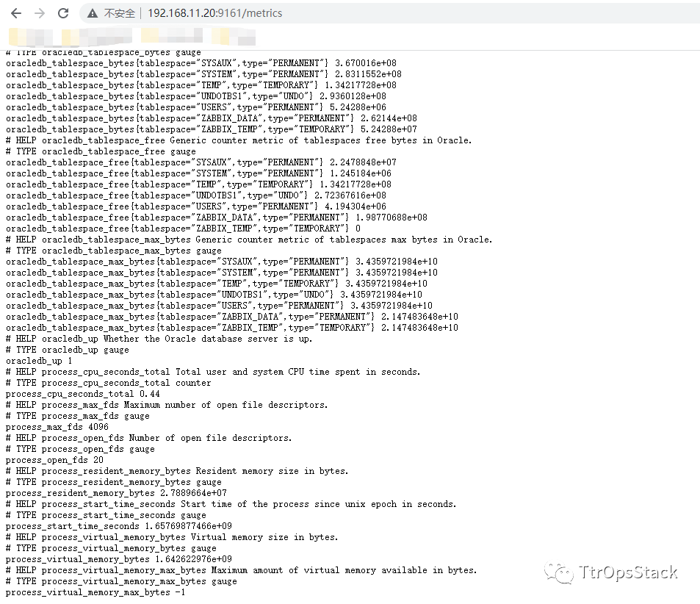Click the HELP process_virtual_memory_bytes line
Viewport: 700px width, 604px height.
point(172,537)
